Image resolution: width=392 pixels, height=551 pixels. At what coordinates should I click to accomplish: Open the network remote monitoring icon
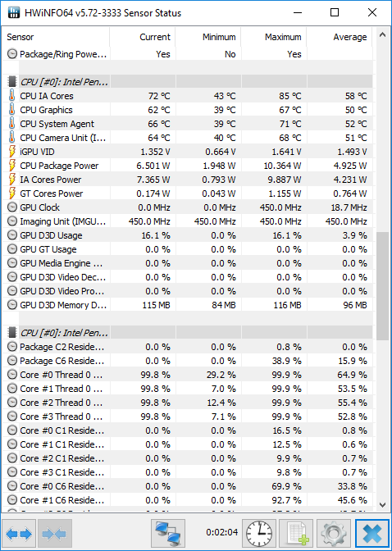pos(168,534)
